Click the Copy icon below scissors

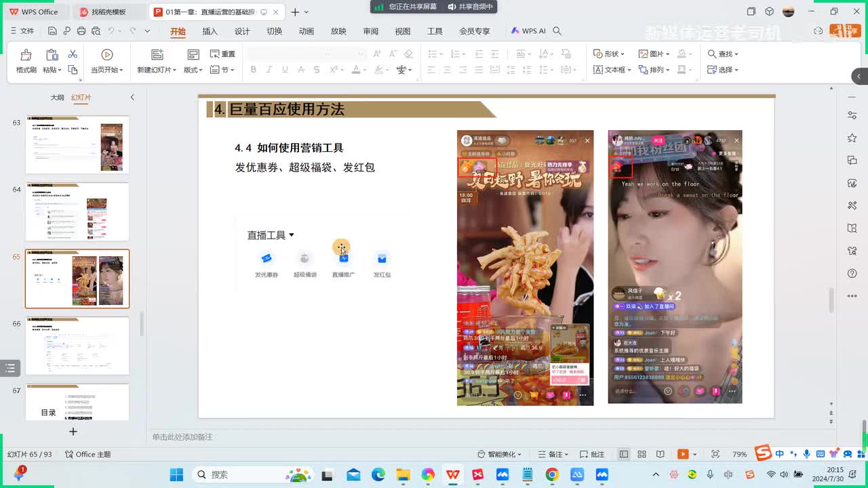73,69
